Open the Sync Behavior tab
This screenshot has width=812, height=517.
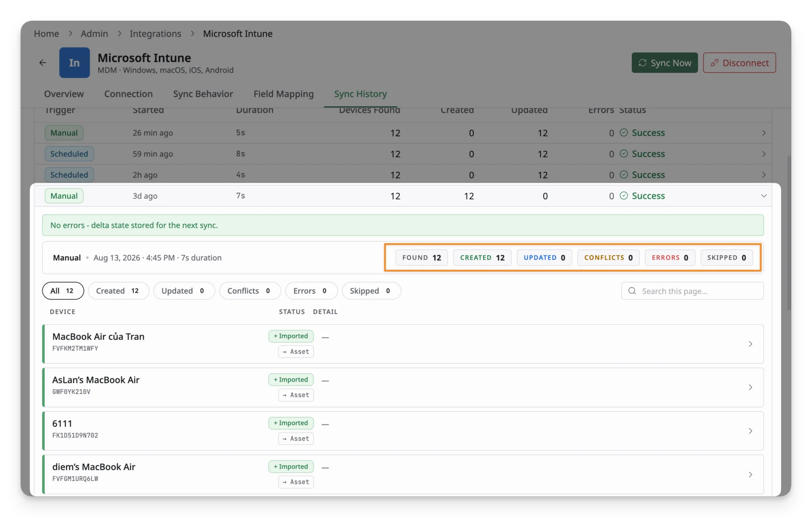[x=203, y=94]
